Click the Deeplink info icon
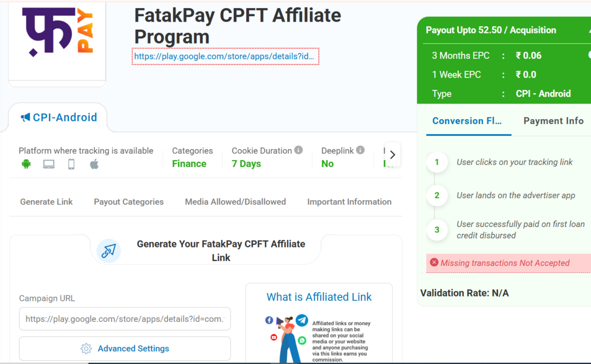The image size is (591, 364). point(360,150)
